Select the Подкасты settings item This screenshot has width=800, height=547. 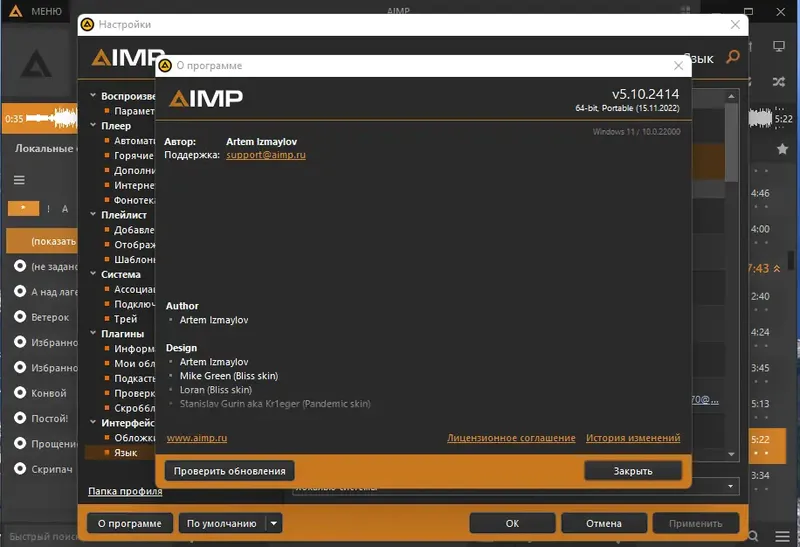[x=135, y=378]
